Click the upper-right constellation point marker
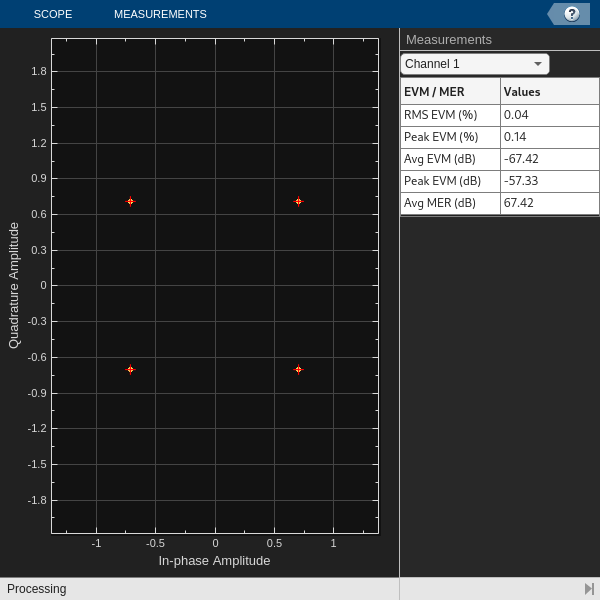Image resolution: width=600 pixels, height=600 pixels. click(298, 202)
